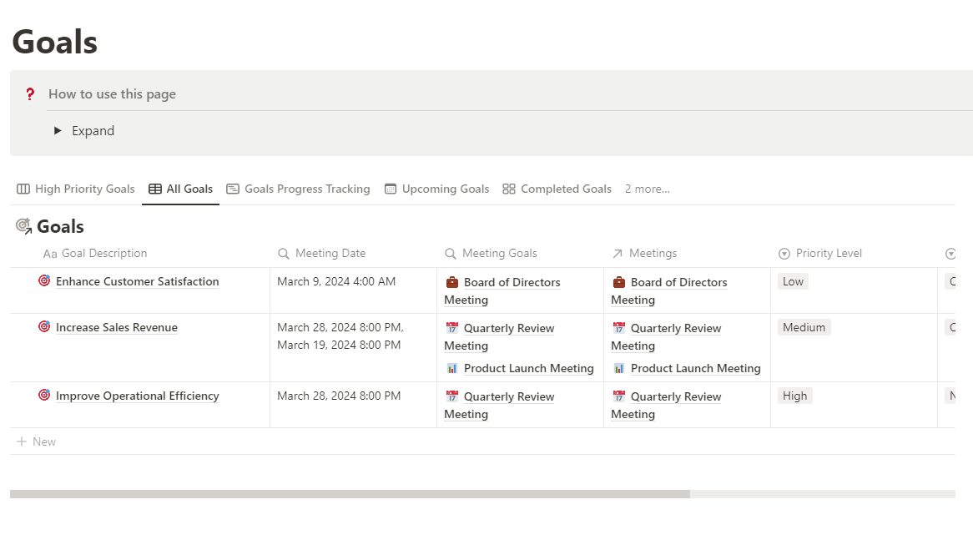Switch to the Completed Goals tab

pos(557,189)
